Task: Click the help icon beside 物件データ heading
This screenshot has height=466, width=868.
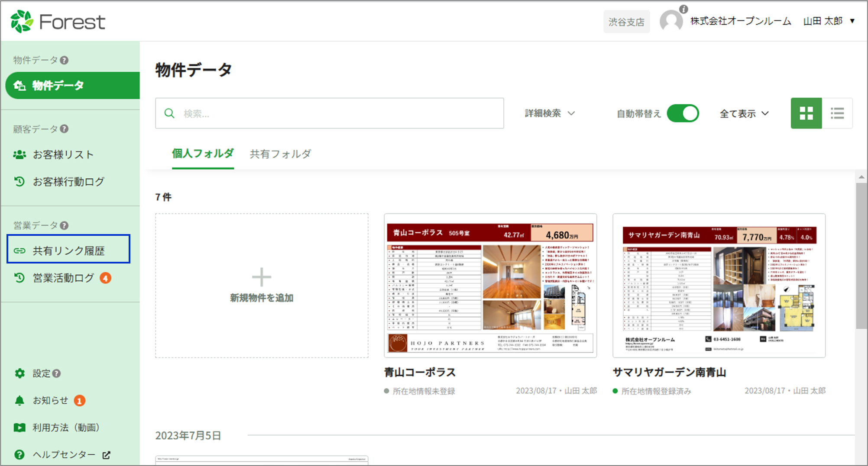Action: click(x=64, y=60)
